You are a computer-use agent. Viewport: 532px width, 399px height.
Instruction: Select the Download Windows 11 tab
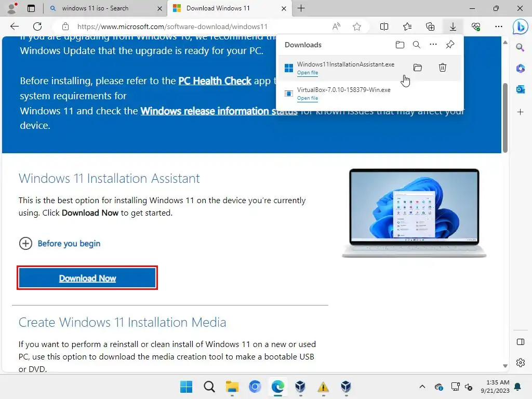point(218,8)
